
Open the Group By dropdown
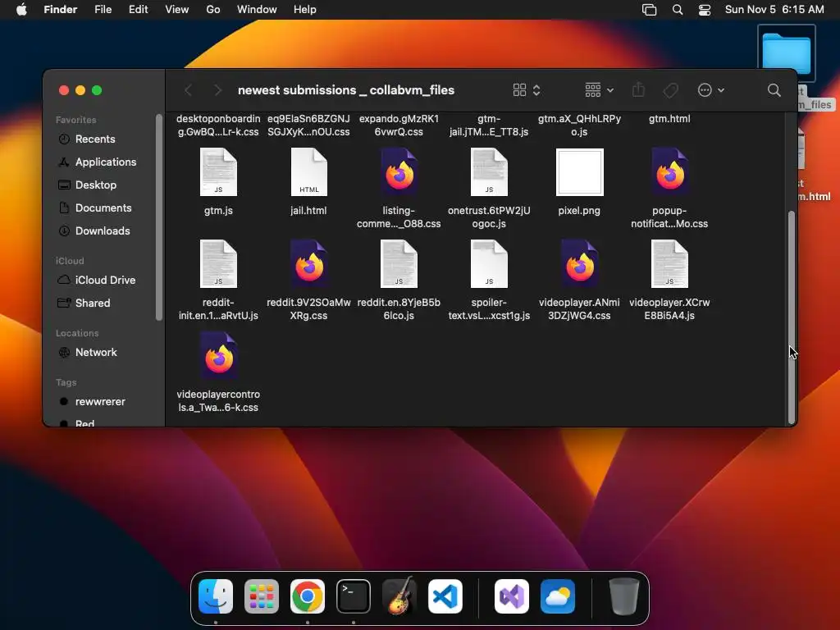[599, 90]
